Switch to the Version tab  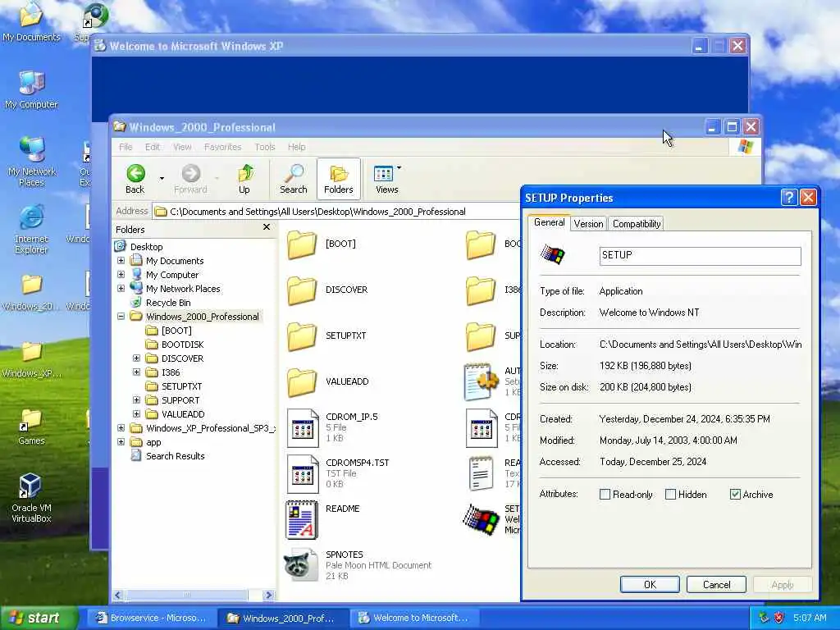click(x=588, y=224)
